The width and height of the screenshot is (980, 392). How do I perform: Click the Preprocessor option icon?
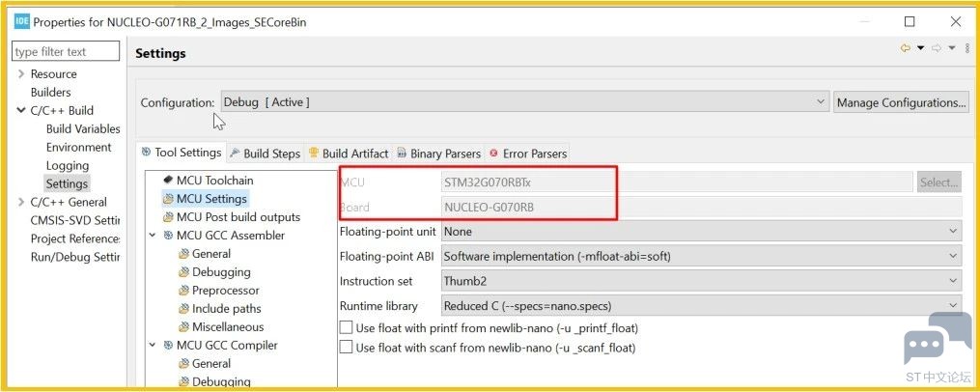point(183,290)
